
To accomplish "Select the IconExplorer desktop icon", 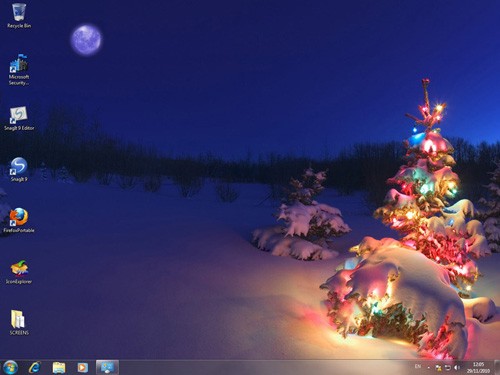I will 19,272.
